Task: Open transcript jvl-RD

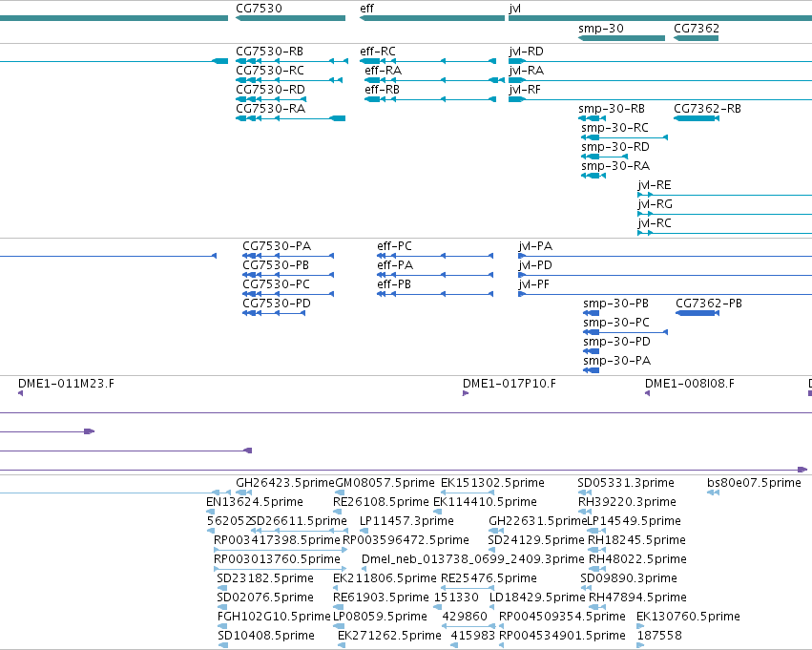Action: (x=660, y=61)
